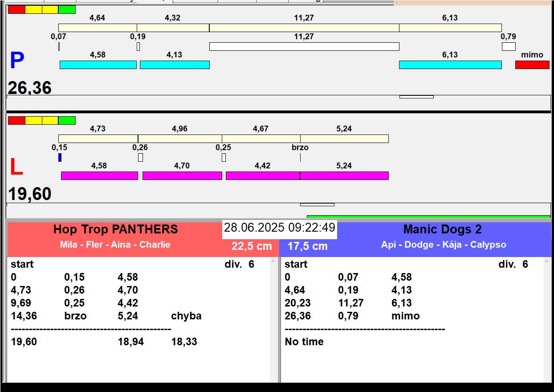
Task: Click the 18,94 total in PANTHERS results
Action: tap(130, 342)
